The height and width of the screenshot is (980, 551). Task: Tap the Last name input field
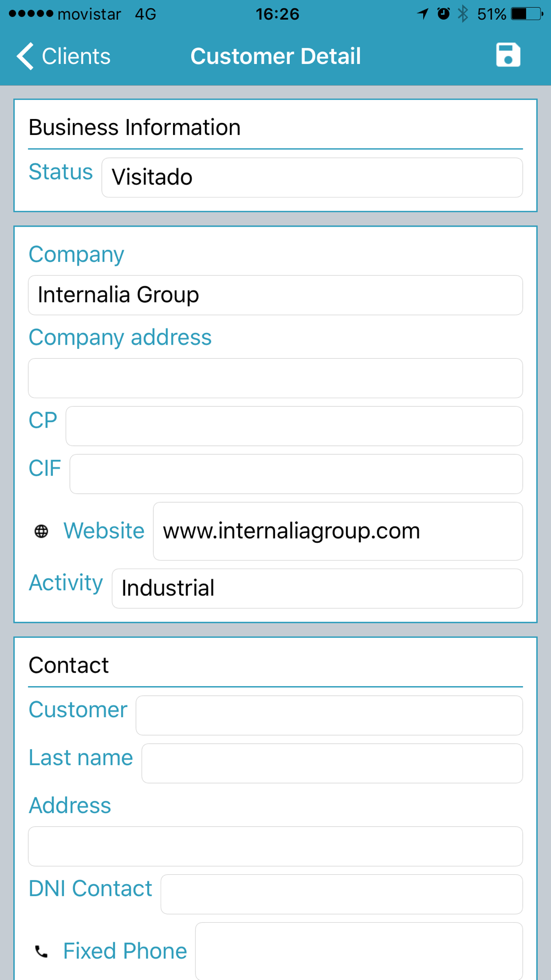(x=332, y=763)
